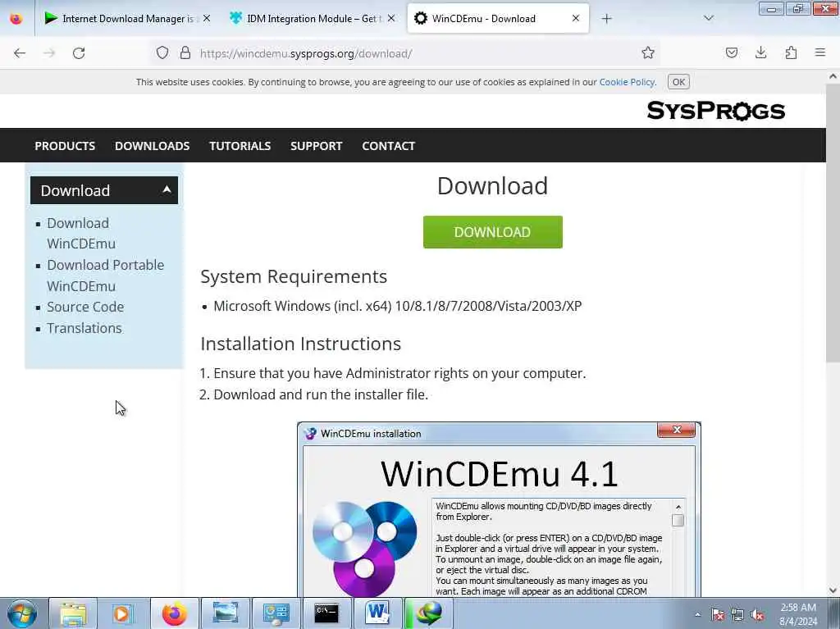This screenshot has width=840, height=629.
Task: Save page to Pocket
Action: [731, 52]
